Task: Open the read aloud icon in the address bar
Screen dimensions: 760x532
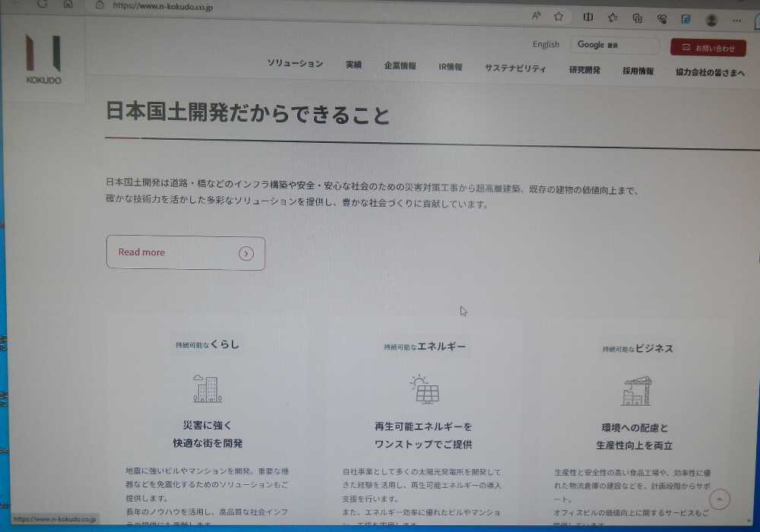Action: point(536,15)
